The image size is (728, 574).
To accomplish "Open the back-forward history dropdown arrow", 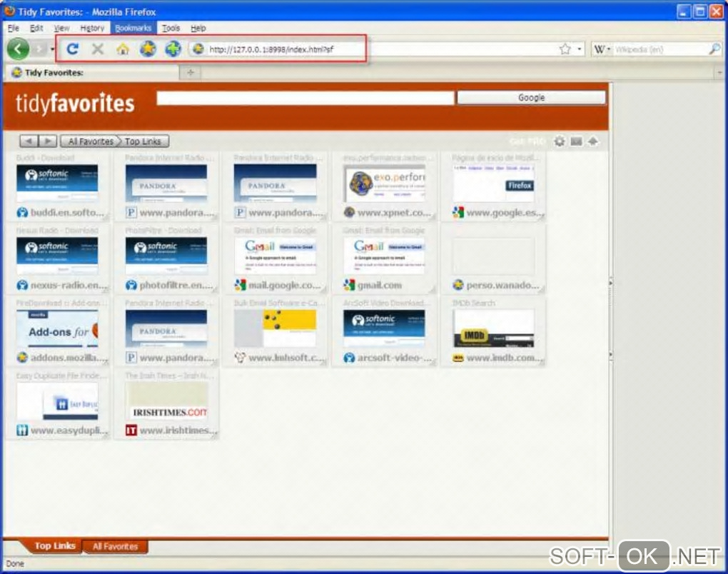I will tap(53, 49).
